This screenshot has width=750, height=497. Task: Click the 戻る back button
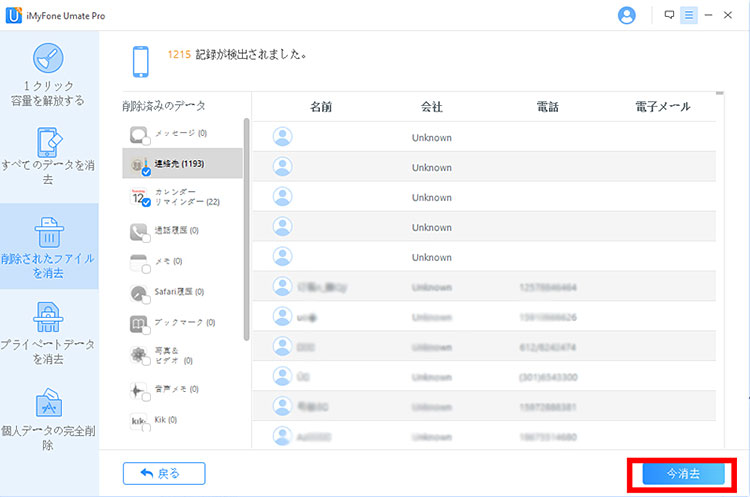164,473
